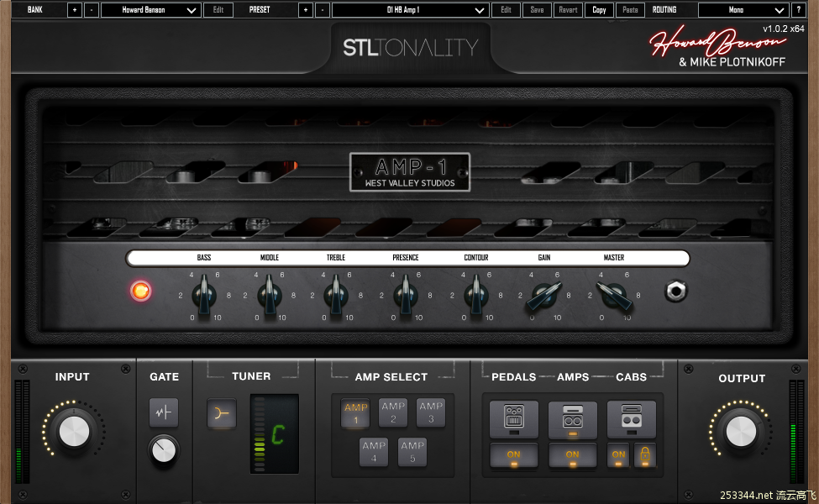The width and height of the screenshot is (819, 504).
Task: Click the Contour knob
Action: click(475, 296)
